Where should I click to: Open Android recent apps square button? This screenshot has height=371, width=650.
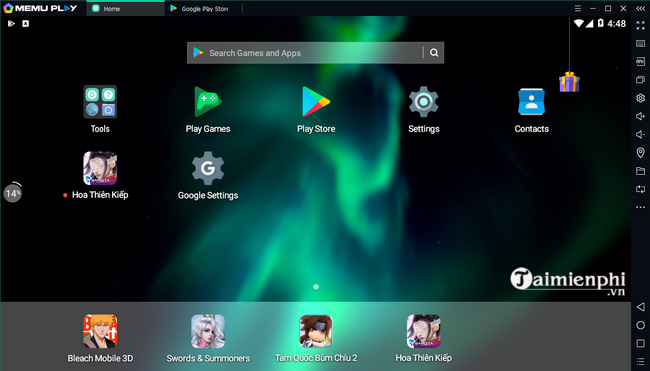640,343
